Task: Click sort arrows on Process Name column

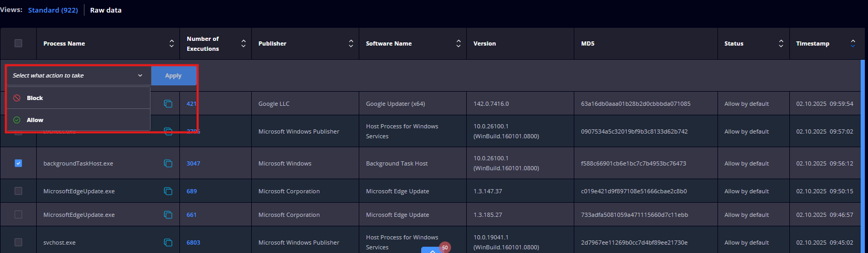Action: (171, 43)
